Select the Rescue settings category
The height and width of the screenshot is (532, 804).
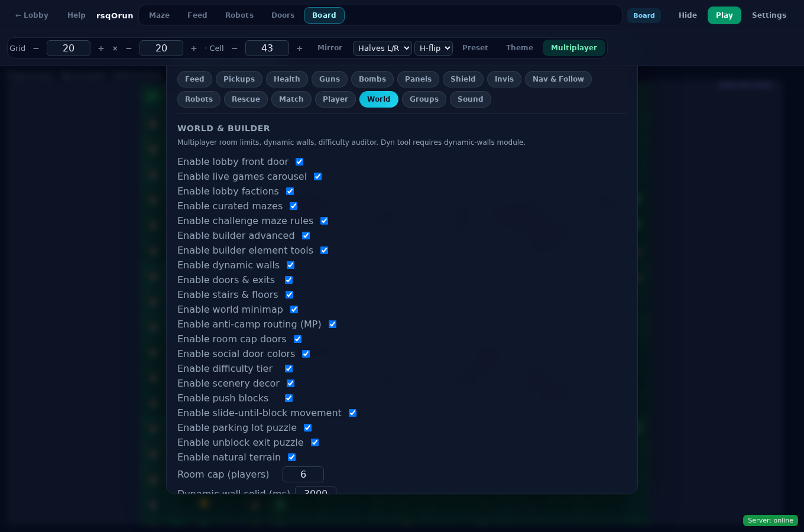point(246,99)
